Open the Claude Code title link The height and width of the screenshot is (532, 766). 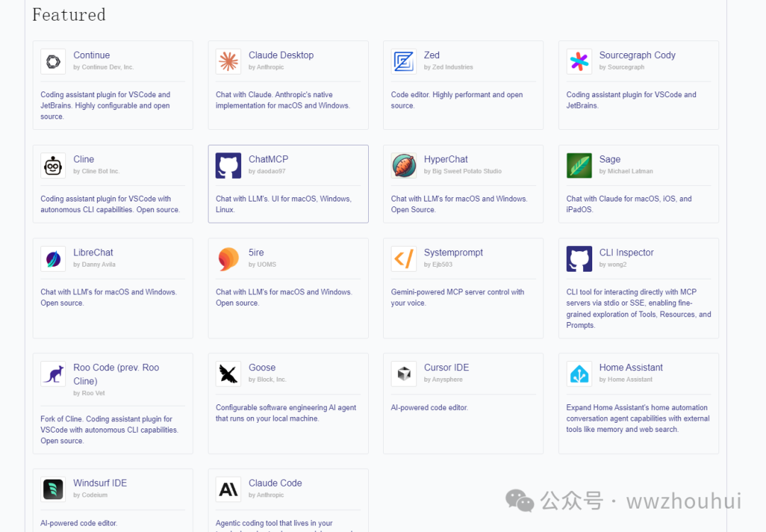(x=275, y=483)
